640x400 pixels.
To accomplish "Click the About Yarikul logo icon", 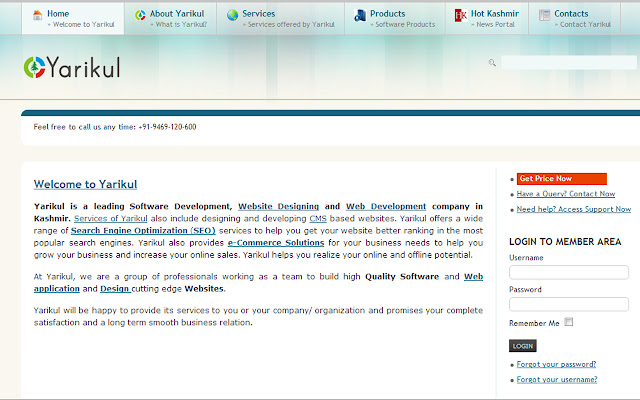I will (x=140, y=16).
